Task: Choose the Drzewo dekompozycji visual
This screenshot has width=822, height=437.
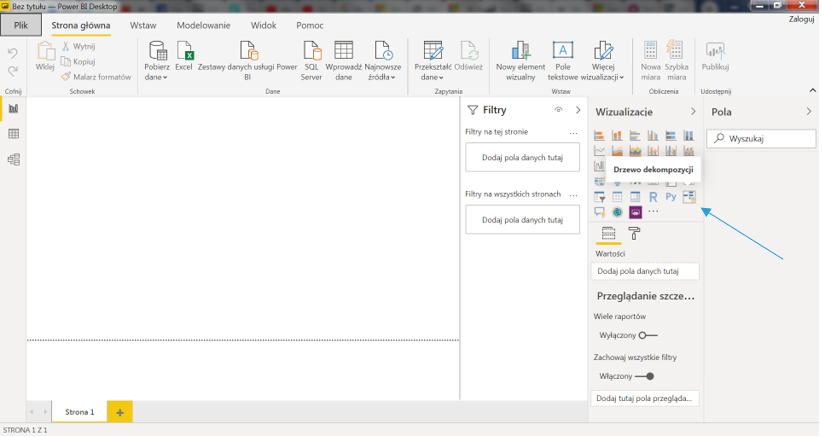Action: coord(689,197)
